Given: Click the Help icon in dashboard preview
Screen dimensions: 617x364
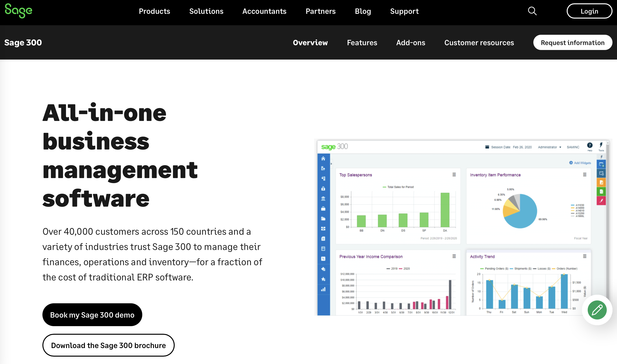Looking at the screenshot, I should 590,146.
